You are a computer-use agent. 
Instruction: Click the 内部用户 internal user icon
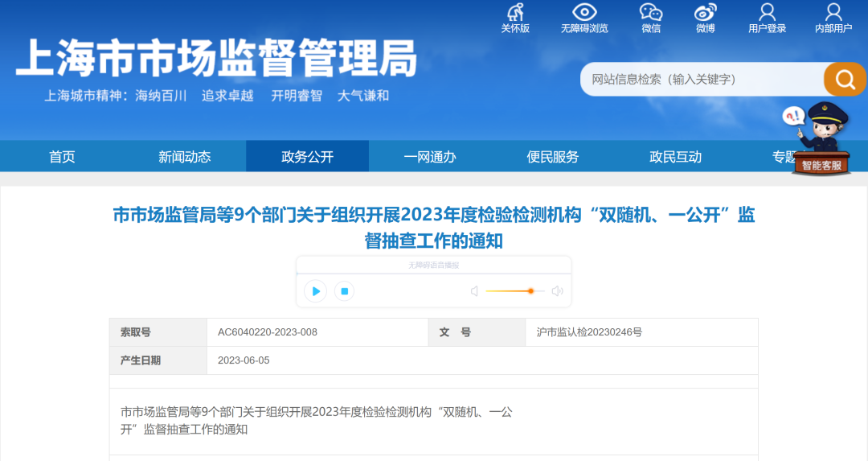point(833,14)
